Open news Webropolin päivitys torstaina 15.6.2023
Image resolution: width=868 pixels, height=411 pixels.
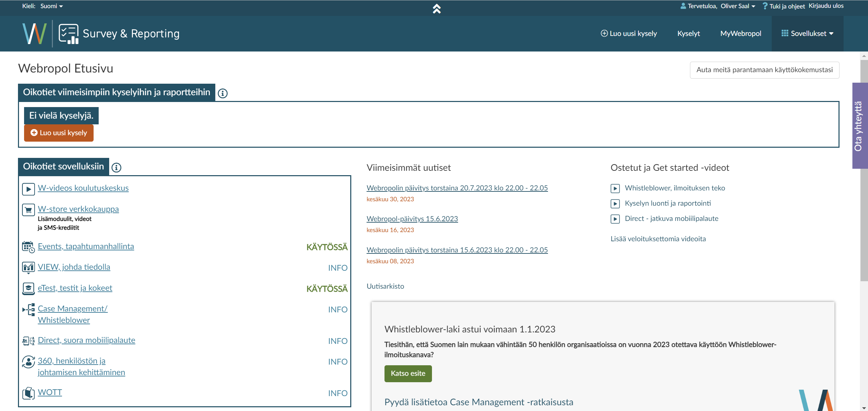457,250
